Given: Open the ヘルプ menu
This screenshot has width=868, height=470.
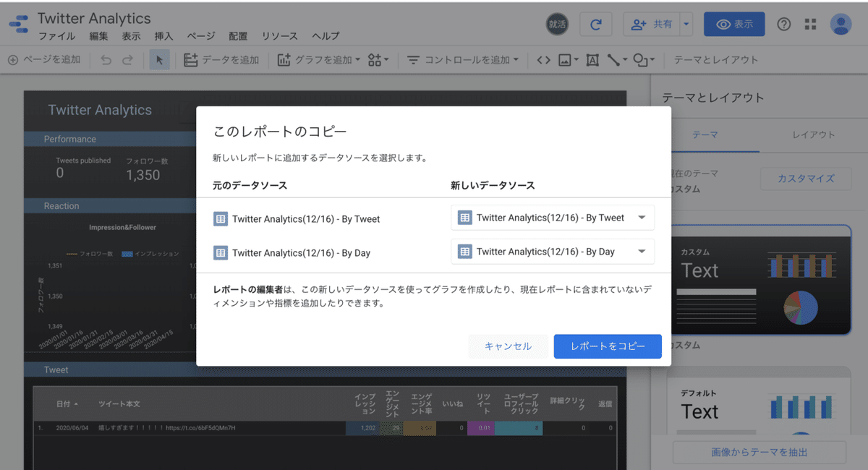Looking at the screenshot, I should tap(325, 36).
